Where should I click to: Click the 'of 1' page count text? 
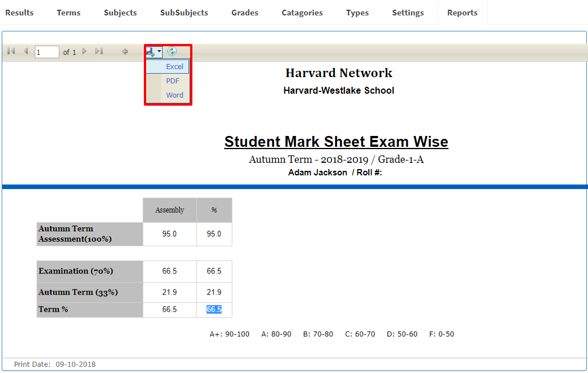pyautogui.click(x=70, y=52)
